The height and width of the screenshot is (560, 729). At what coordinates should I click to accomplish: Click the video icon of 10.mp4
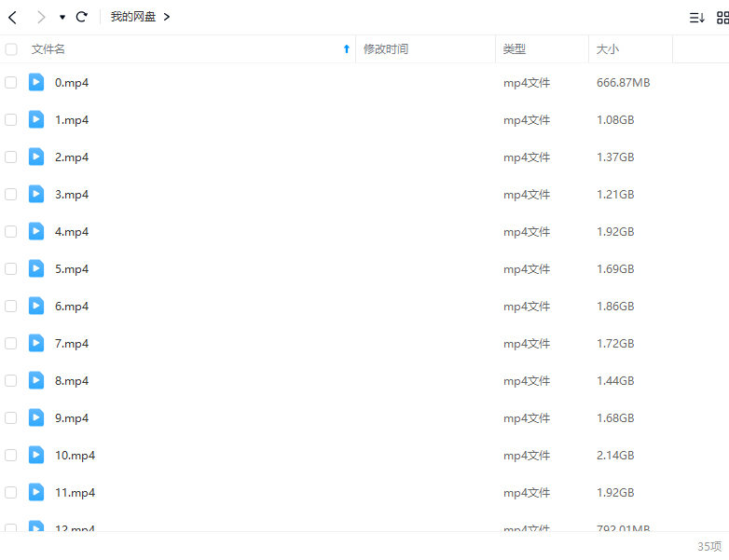(36, 455)
